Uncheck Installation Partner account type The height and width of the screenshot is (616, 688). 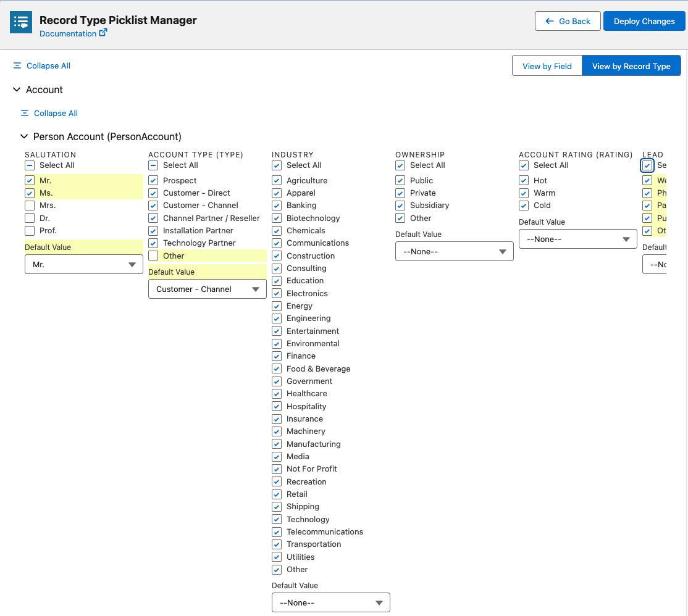(153, 231)
